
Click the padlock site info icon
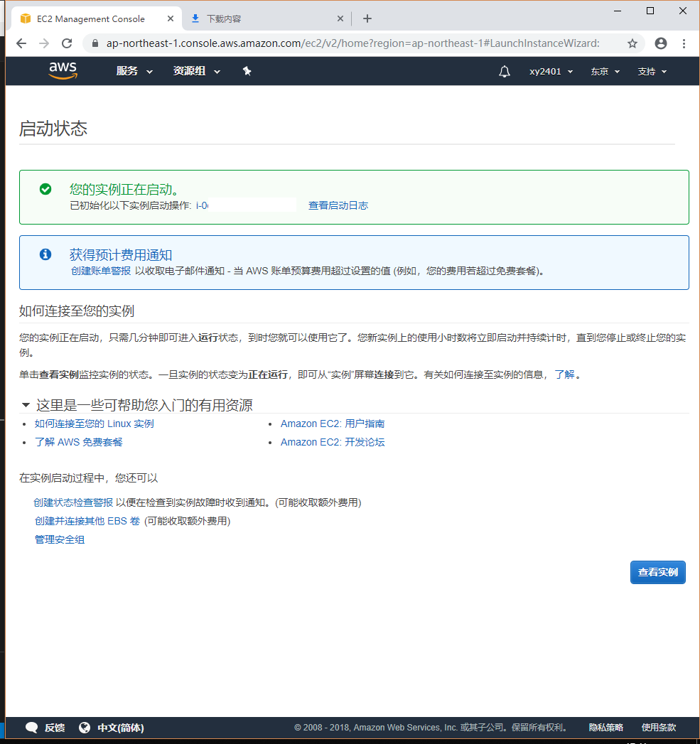click(x=95, y=43)
